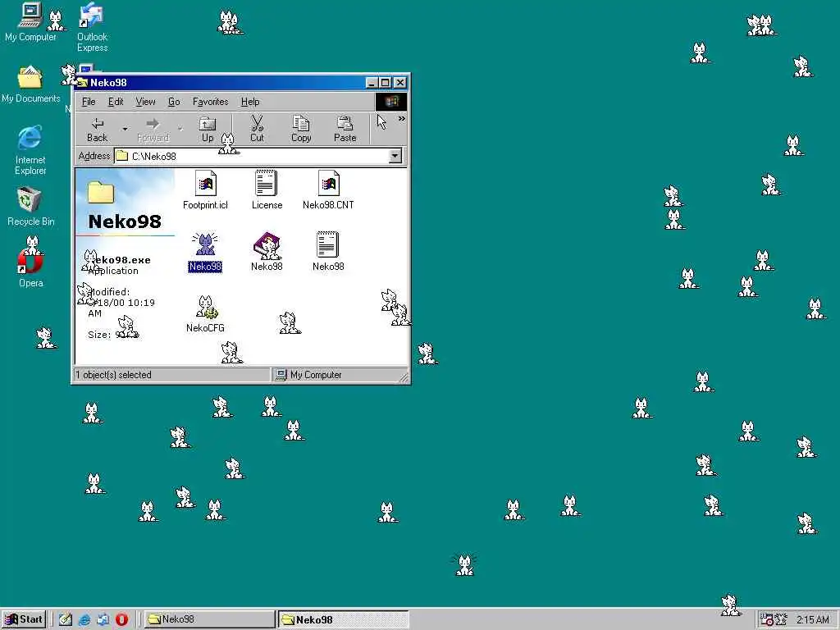This screenshot has width=840, height=630.
Task: Open the Internet Explorer desktop icon
Action: (30, 150)
